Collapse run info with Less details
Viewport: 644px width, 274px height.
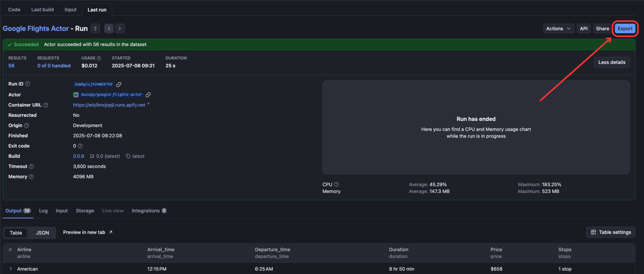(x=612, y=62)
